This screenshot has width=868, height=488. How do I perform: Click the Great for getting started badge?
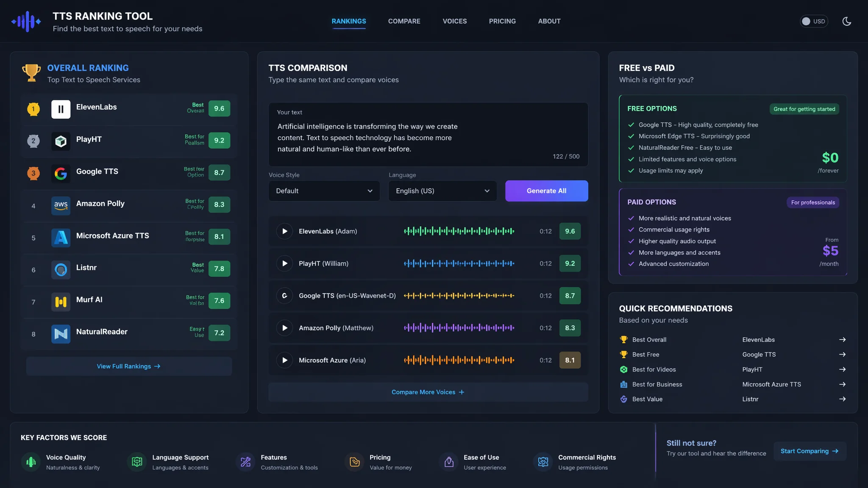[x=804, y=109]
